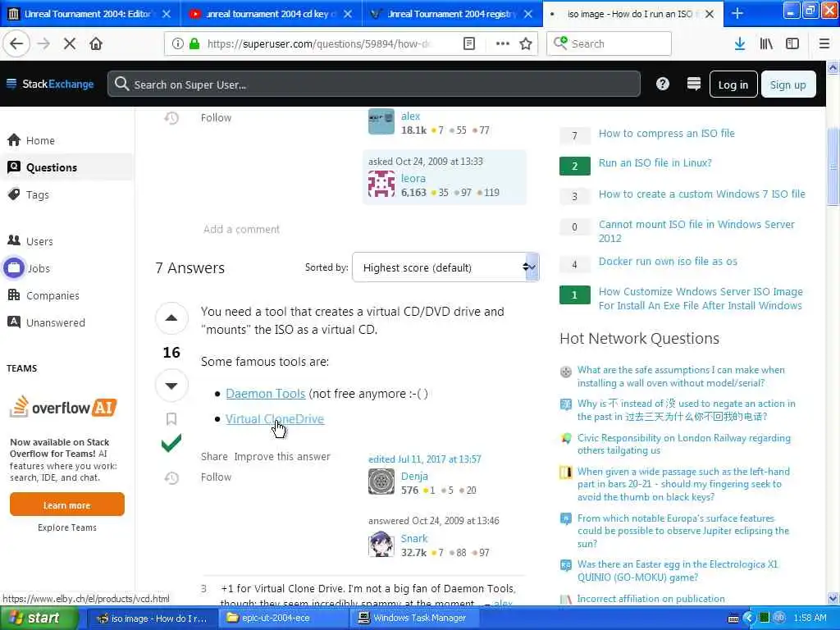Switch to epic-ut-2004-ece taskbar window
Viewport: 840px width, 630px height.
tap(284, 618)
